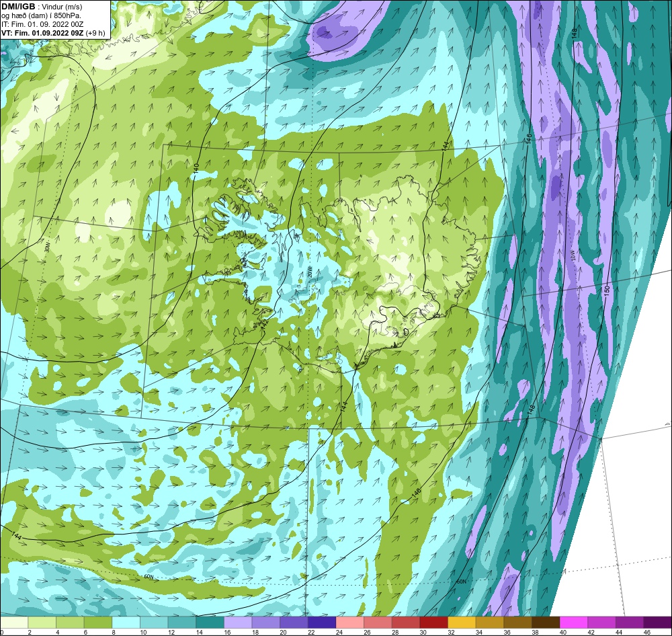Pick the 10–12 m/s legend swatch

point(154,623)
